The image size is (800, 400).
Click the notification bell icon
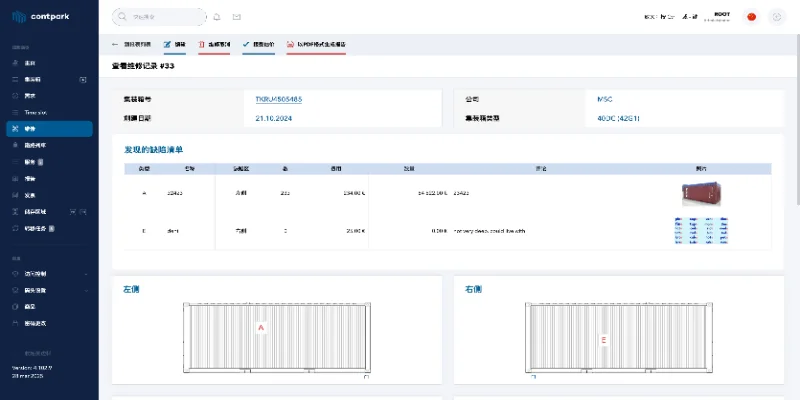217,17
